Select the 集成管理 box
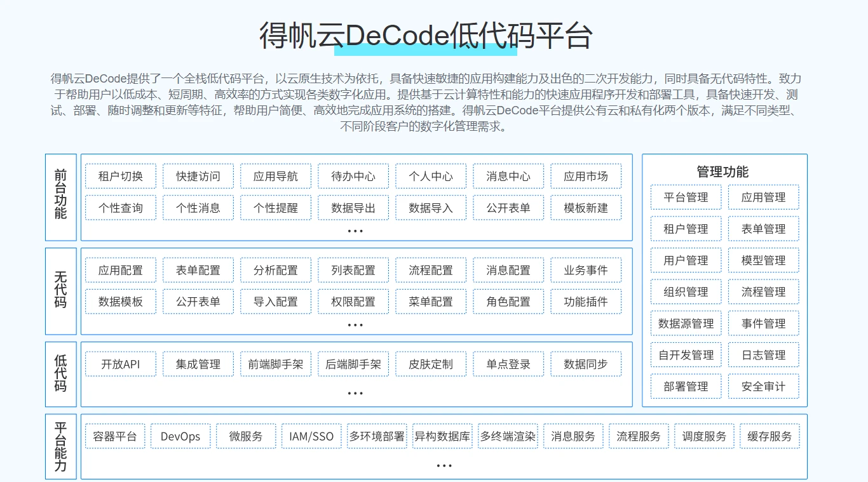The height and width of the screenshot is (482, 868). pyautogui.click(x=198, y=365)
